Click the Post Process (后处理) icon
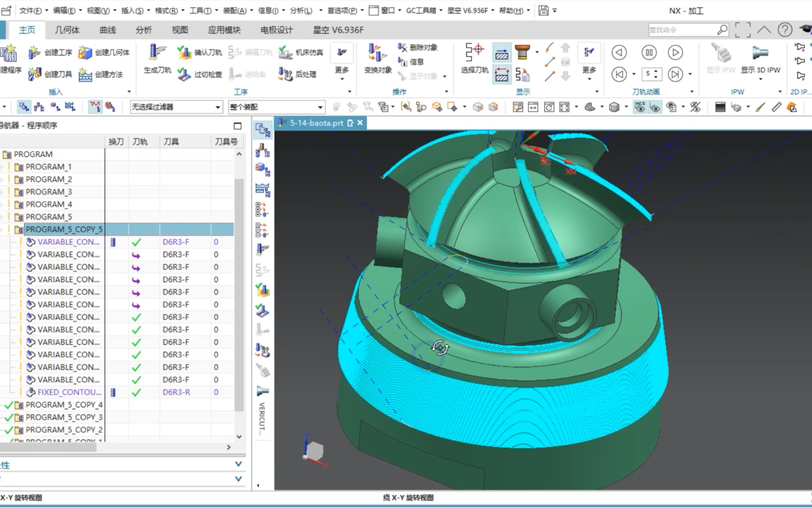 [x=286, y=74]
